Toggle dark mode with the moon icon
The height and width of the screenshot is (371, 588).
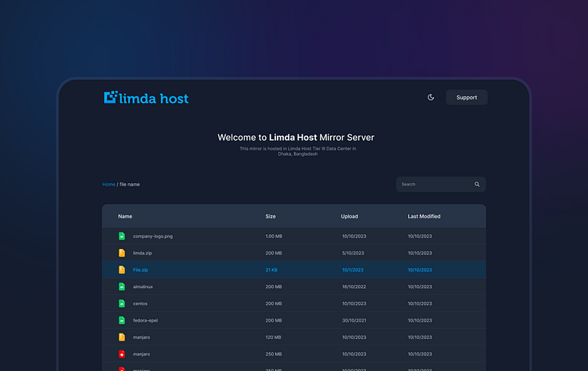point(431,98)
